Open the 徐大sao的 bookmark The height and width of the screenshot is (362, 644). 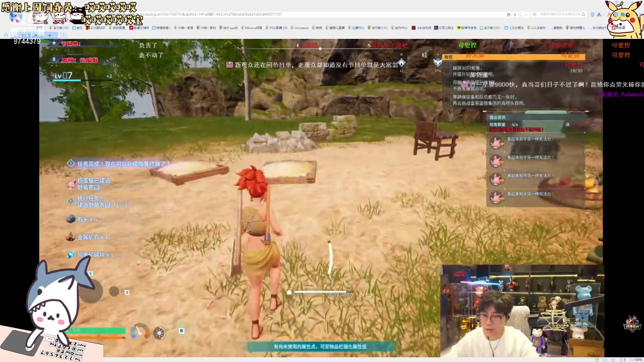click(228, 28)
